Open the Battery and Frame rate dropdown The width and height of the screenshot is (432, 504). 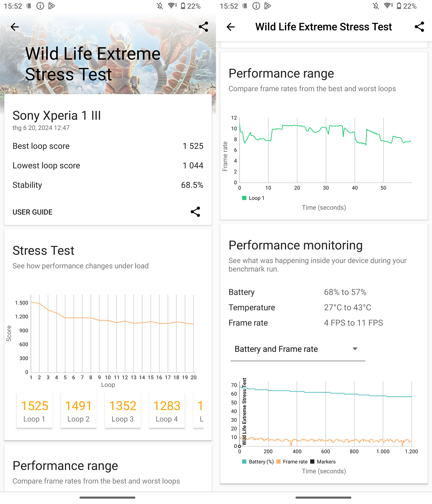(298, 349)
